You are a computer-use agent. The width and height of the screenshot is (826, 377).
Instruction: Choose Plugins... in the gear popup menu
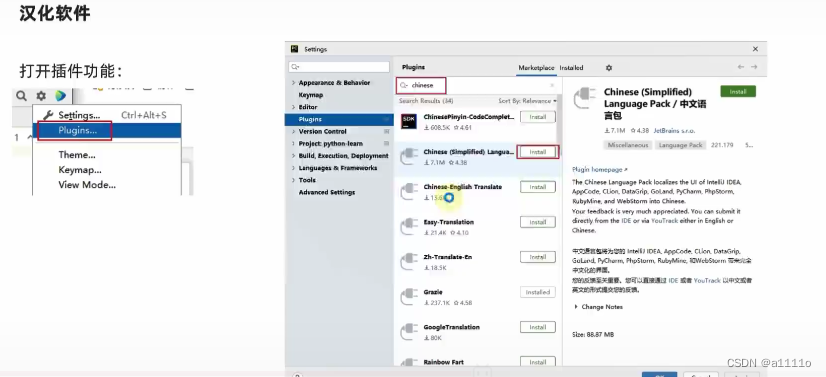pos(107,130)
